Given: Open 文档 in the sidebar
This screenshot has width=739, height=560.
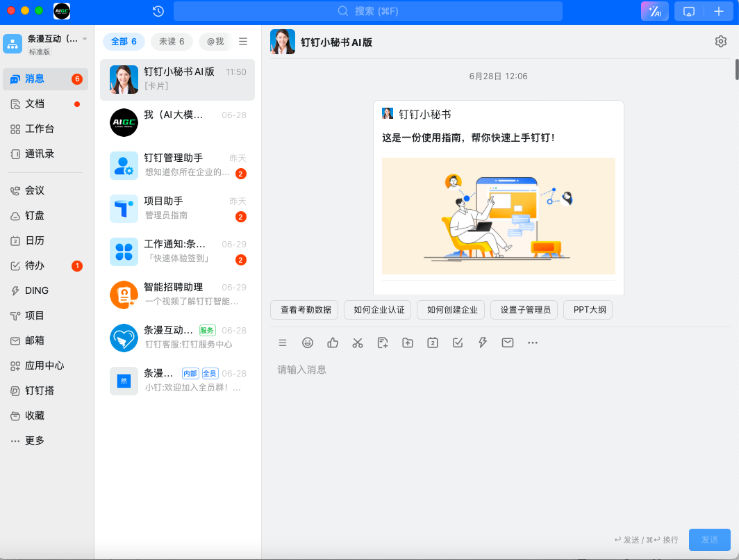Looking at the screenshot, I should click(45, 104).
